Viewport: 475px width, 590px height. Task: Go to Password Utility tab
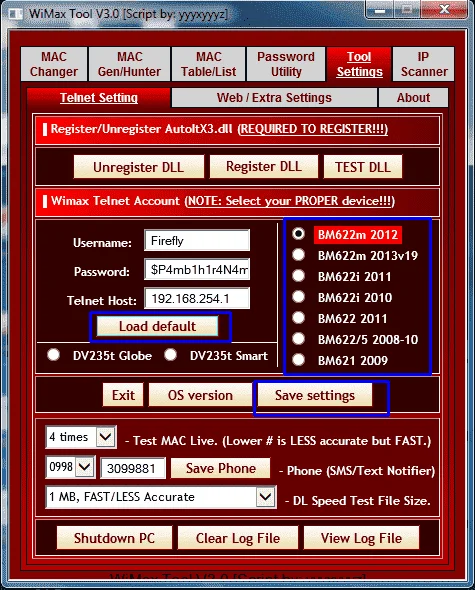(x=286, y=64)
